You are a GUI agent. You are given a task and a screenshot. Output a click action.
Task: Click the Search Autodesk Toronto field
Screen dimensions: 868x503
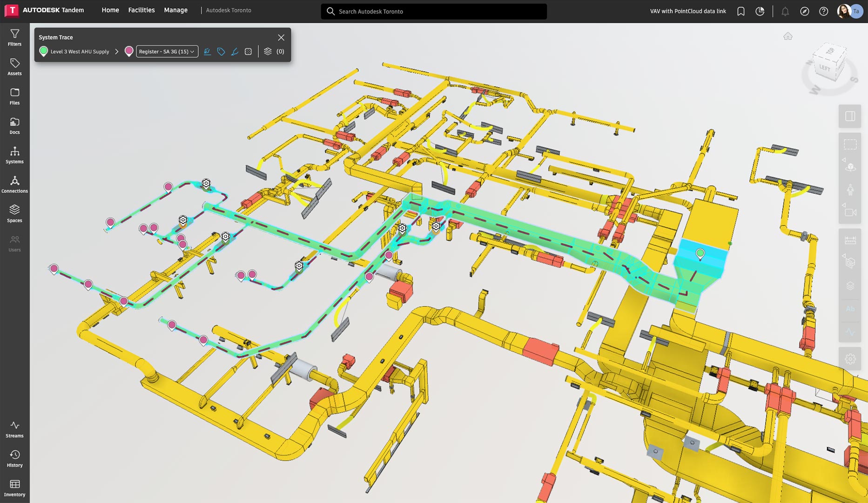click(x=434, y=11)
